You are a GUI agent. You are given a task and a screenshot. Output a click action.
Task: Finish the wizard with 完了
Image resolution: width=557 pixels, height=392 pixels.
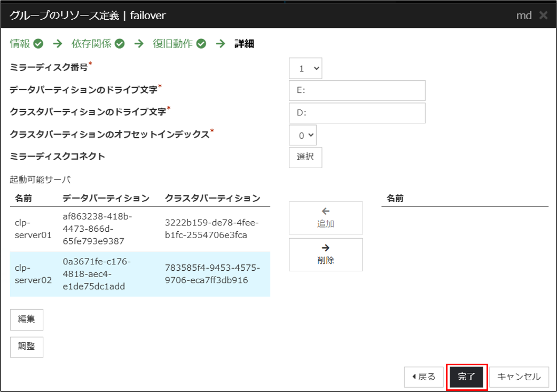pos(466,377)
